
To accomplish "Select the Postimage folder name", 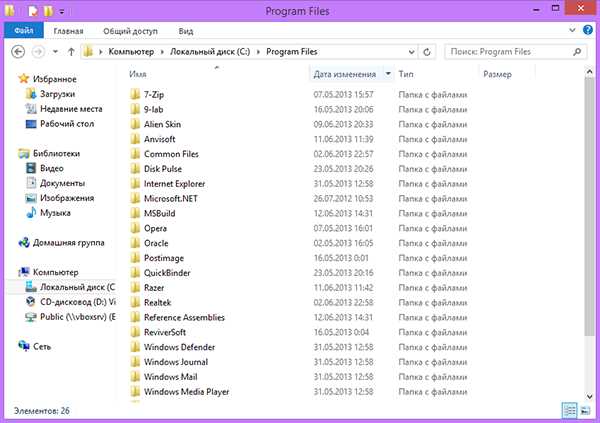I will pos(164,258).
